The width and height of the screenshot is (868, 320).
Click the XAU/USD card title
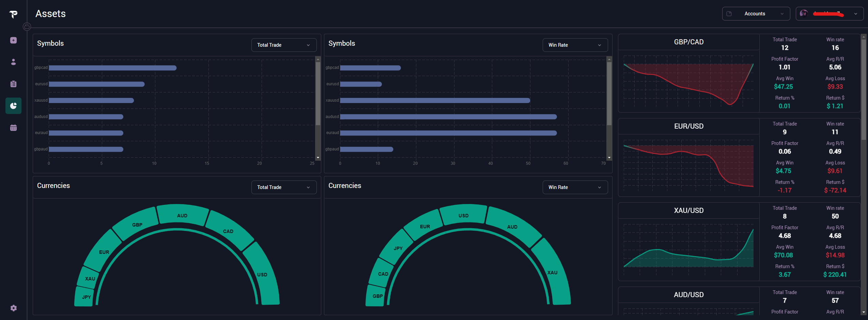[x=688, y=210]
